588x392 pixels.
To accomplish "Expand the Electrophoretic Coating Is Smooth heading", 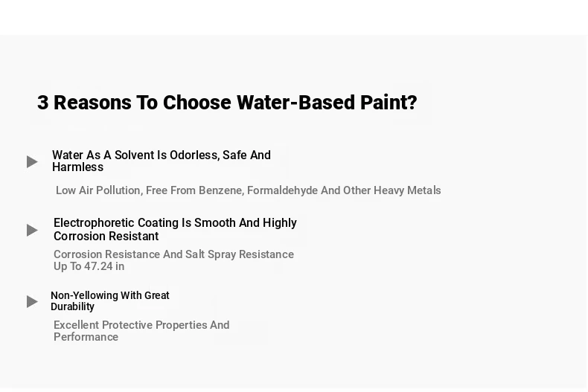I will pos(175,229).
